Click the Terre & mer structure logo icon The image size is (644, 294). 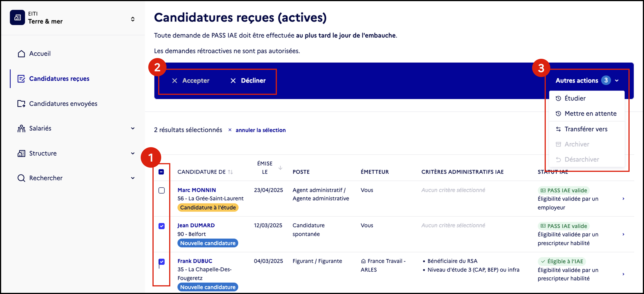[17, 17]
